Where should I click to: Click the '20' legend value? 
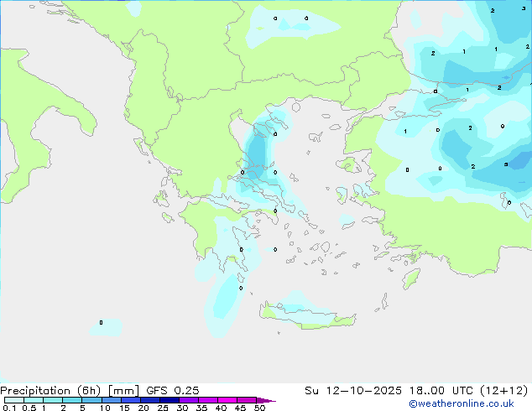(x=143, y=408)
